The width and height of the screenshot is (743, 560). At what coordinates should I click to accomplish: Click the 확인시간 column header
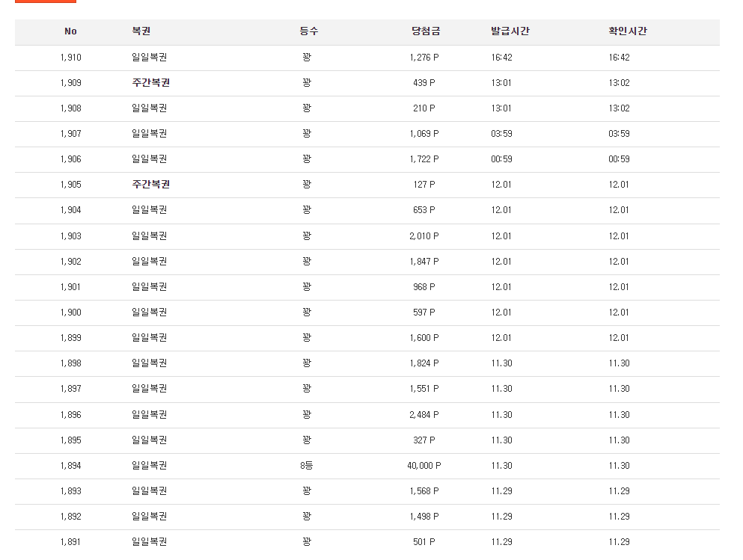tap(628, 31)
